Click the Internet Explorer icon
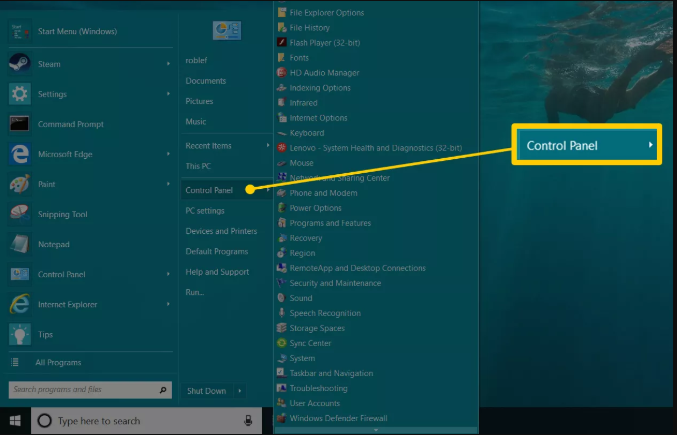 [x=20, y=304]
